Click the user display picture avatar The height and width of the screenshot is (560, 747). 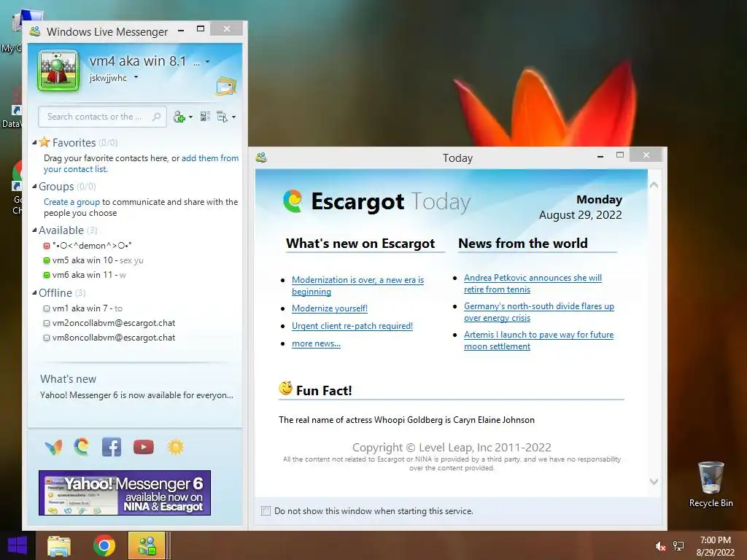coord(58,71)
